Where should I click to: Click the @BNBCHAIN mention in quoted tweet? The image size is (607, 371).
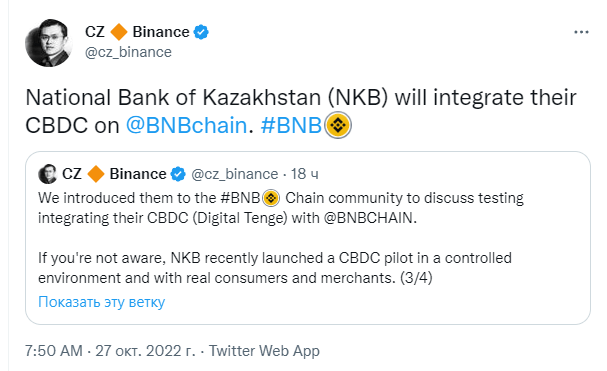[x=368, y=218]
